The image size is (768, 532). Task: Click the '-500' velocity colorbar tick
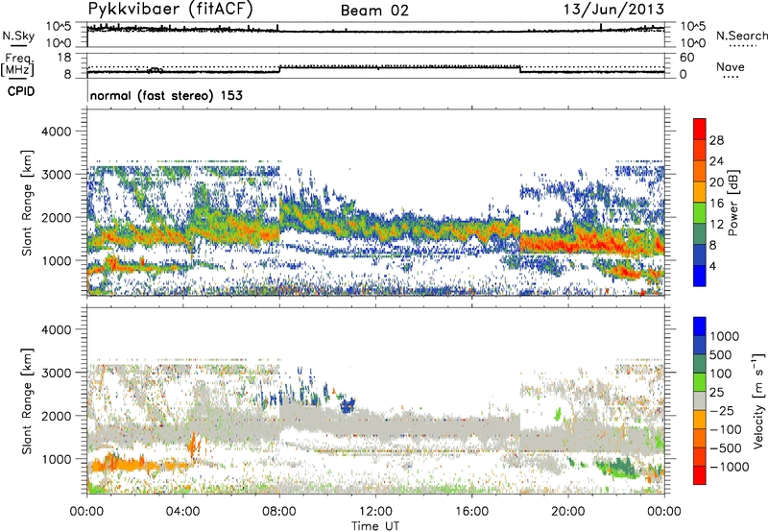point(725,447)
